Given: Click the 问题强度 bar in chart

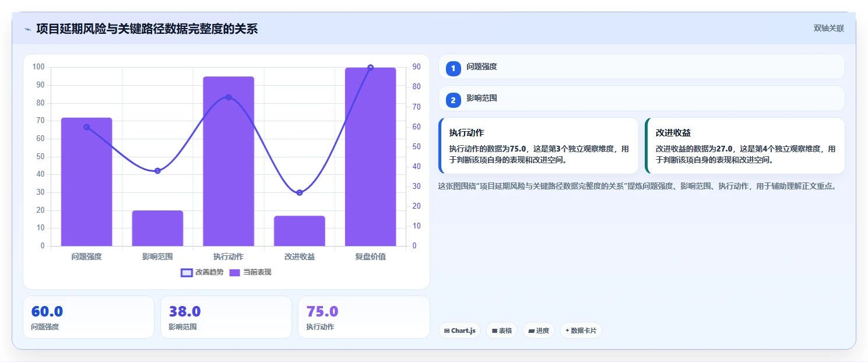Looking at the screenshot, I should coord(87,182).
